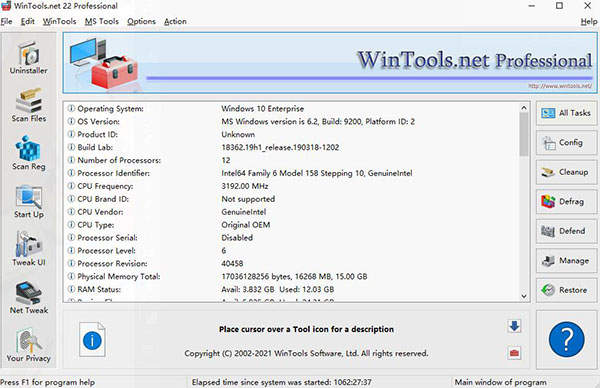Select the '40458' Processor Revision value
The height and width of the screenshot is (388, 600).
point(232,264)
